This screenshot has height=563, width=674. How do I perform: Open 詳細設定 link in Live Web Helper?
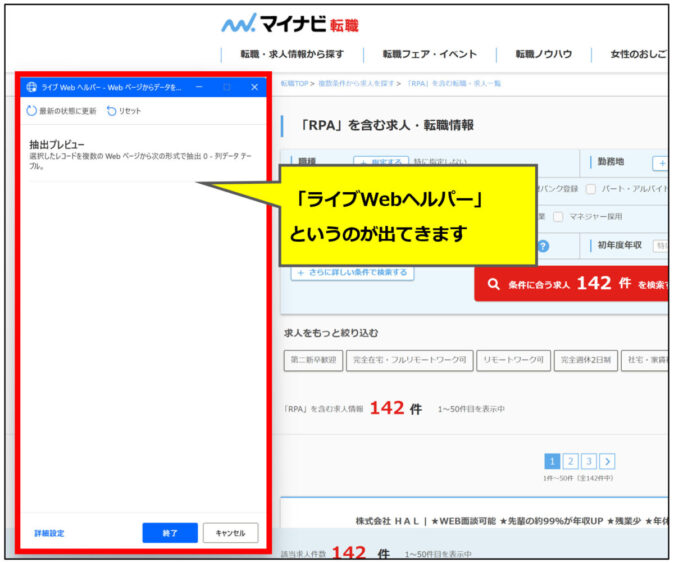click(49, 533)
